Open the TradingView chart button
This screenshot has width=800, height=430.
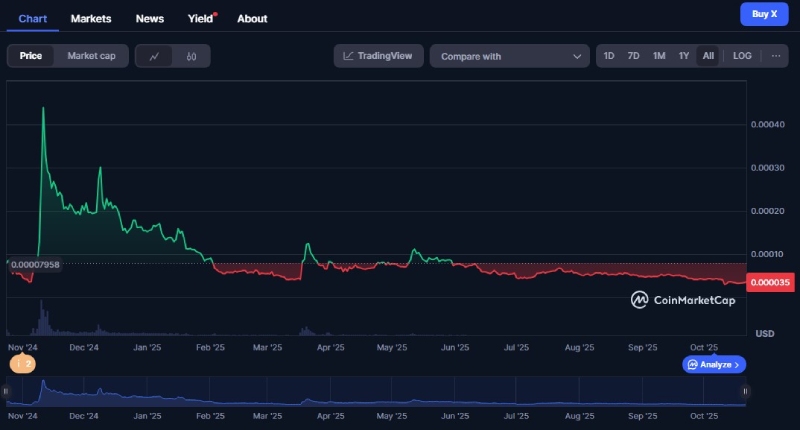coord(379,56)
